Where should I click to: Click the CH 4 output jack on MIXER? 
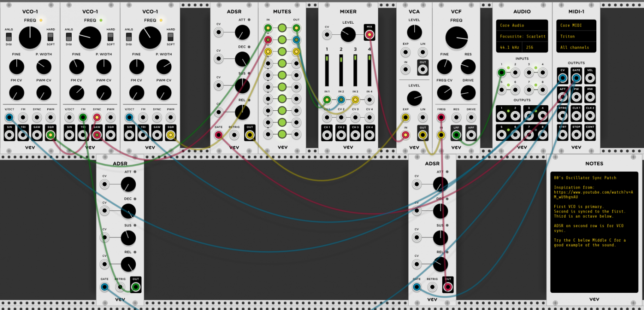click(369, 135)
